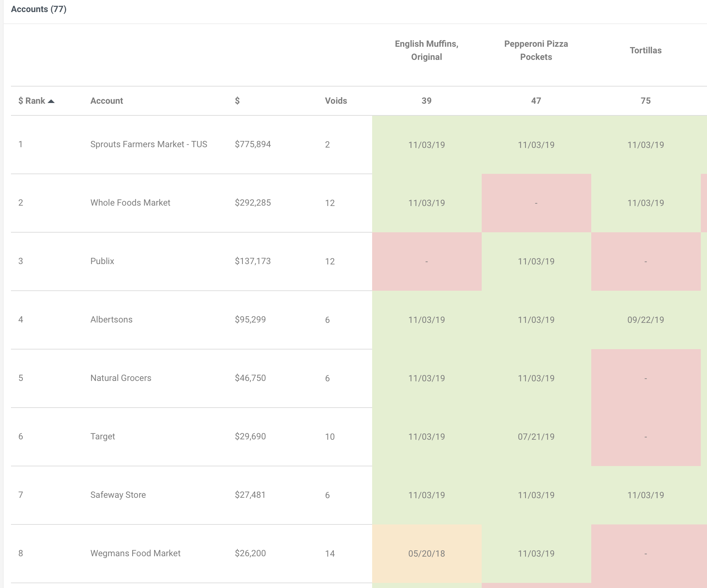Open Publix account row

(x=191, y=261)
